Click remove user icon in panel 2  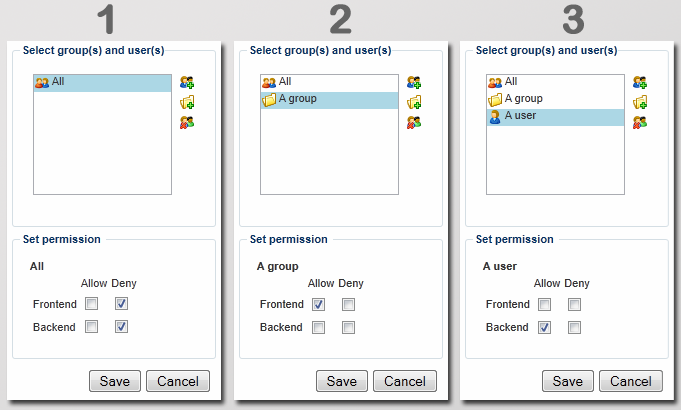[x=414, y=123]
